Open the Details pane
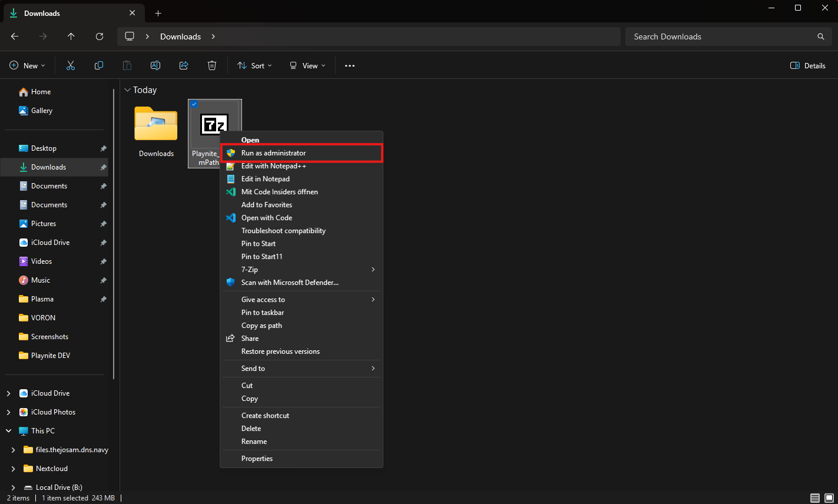 click(807, 65)
